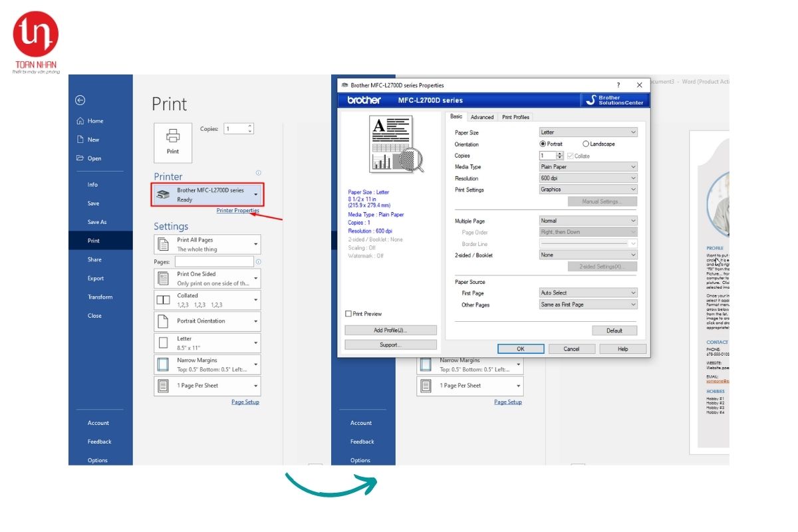Open the Paper Size dropdown in Brother dialog

coord(588,132)
